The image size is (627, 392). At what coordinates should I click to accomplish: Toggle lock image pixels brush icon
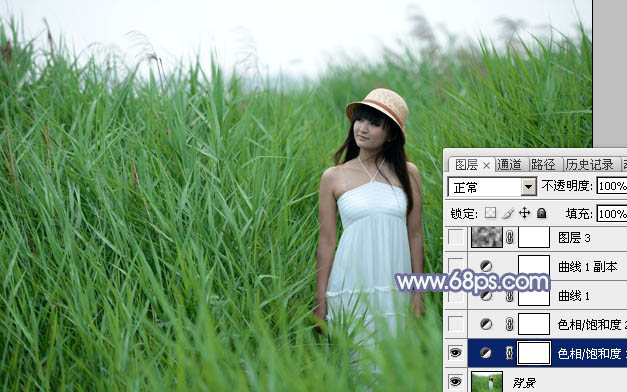(x=508, y=213)
